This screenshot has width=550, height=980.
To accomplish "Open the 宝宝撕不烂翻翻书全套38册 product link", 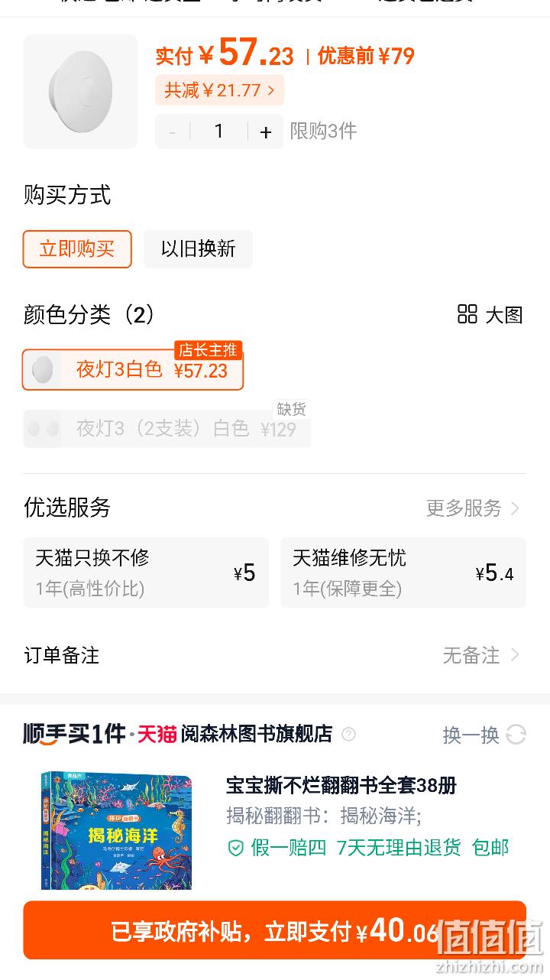I will click(x=341, y=785).
